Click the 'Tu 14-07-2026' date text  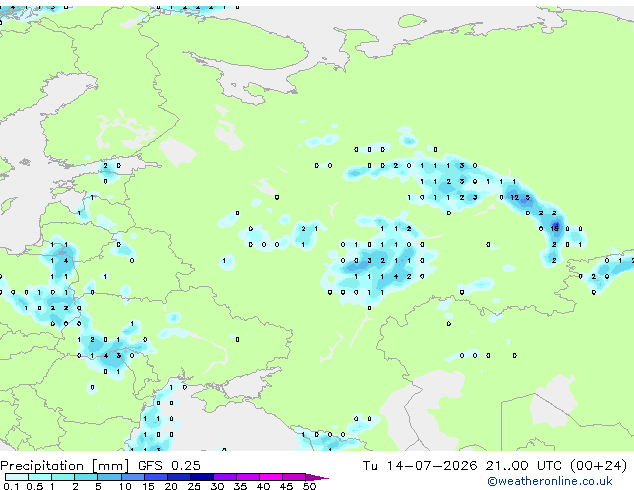point(420,466)
